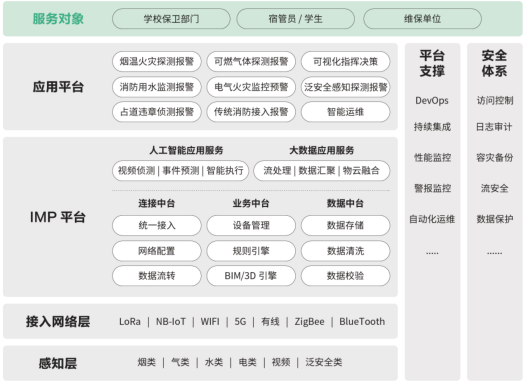The width and height of the screenshot is (526, 383).
Task: Open 烟温火灾探测报警 module
Action: point(157,61)
